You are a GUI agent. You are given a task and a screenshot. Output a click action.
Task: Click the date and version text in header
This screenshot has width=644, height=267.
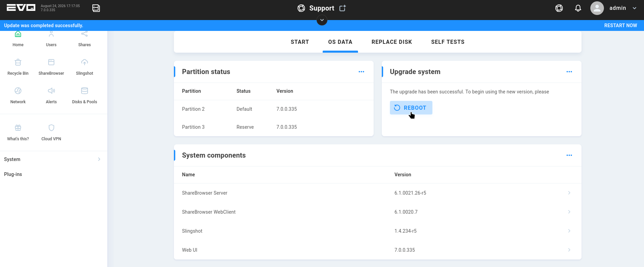pos(60,8)
